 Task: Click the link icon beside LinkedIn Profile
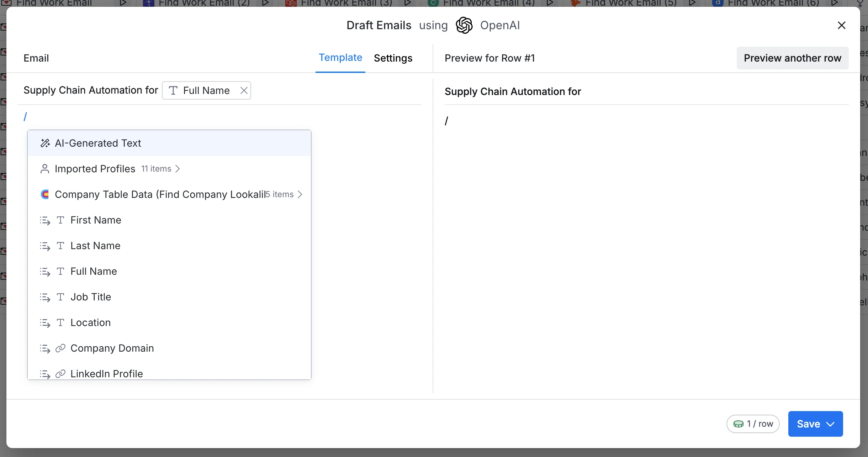(x=60, y=373)
